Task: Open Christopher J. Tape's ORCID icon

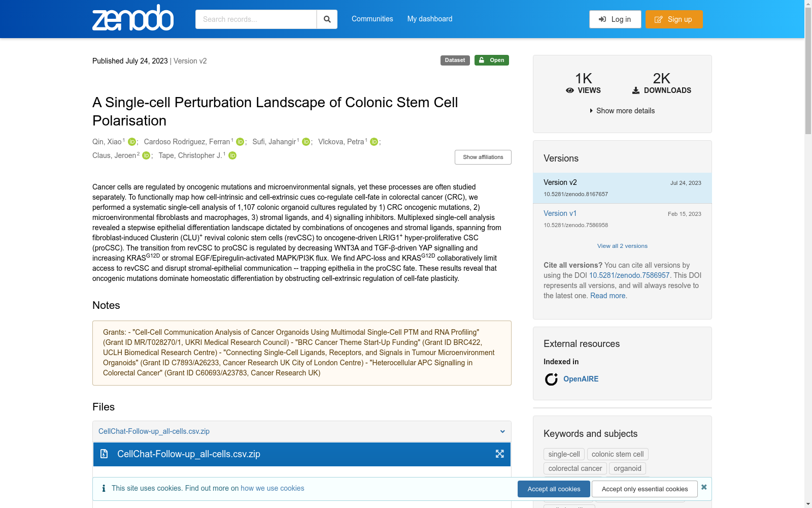Action: coord(232,155)
